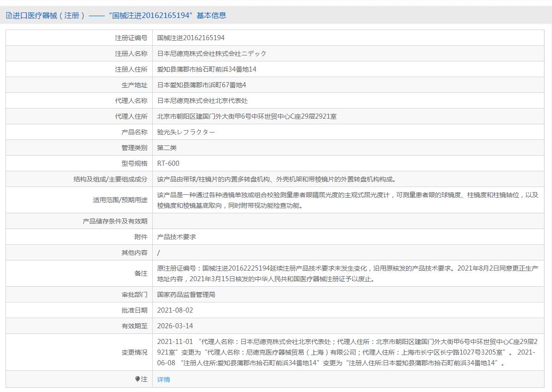The image size is (552, 392).
Task: Click the 其他内容 label
Action: 134,253
